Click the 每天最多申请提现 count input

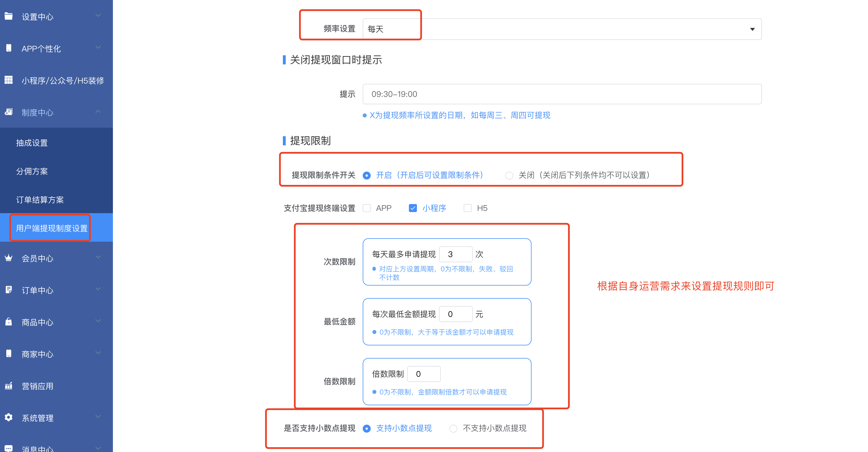click(x=456, y=254)
